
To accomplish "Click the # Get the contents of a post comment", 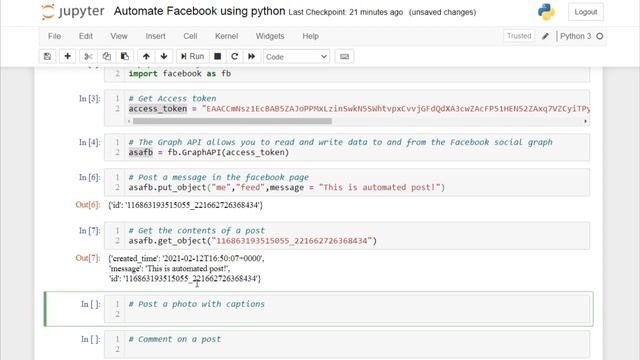I will 196,231.
